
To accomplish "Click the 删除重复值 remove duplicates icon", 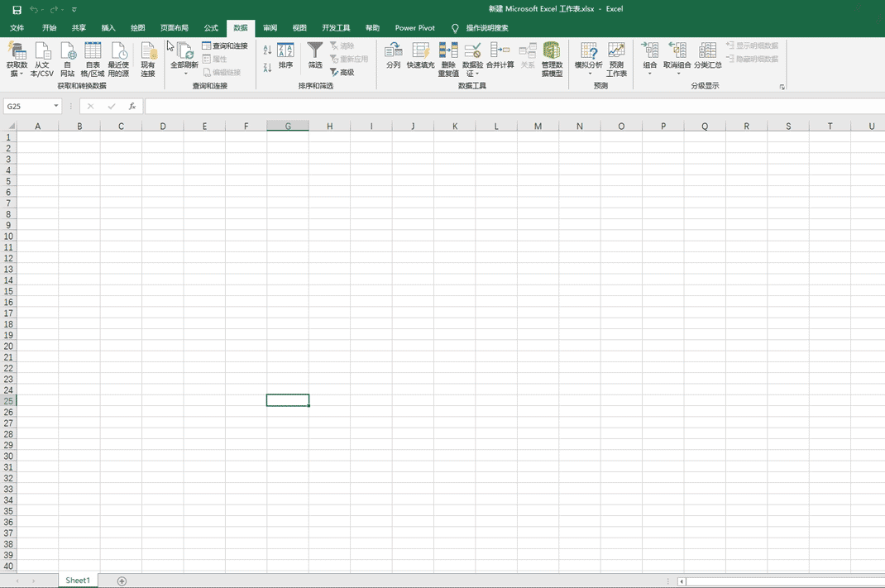I will pyautogui.click(x=448, y=50).
